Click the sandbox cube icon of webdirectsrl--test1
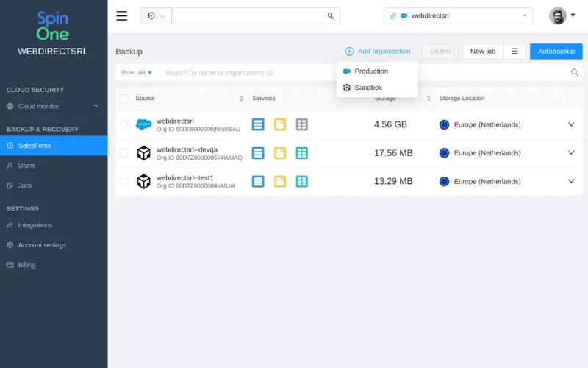 click(x=143, y=181)
